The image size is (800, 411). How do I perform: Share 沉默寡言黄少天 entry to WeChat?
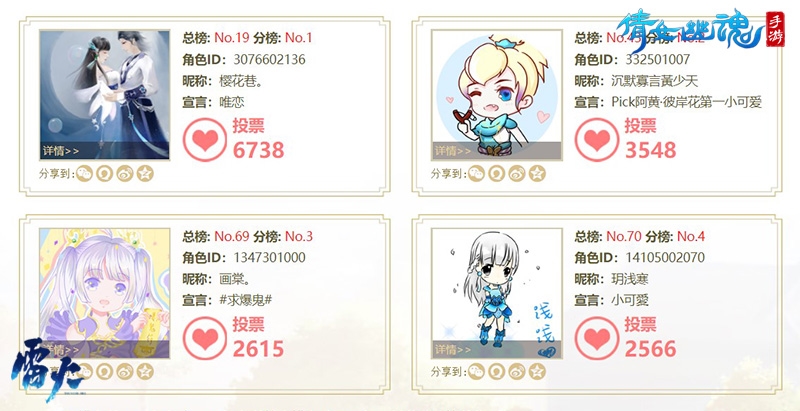pos(477,173)
